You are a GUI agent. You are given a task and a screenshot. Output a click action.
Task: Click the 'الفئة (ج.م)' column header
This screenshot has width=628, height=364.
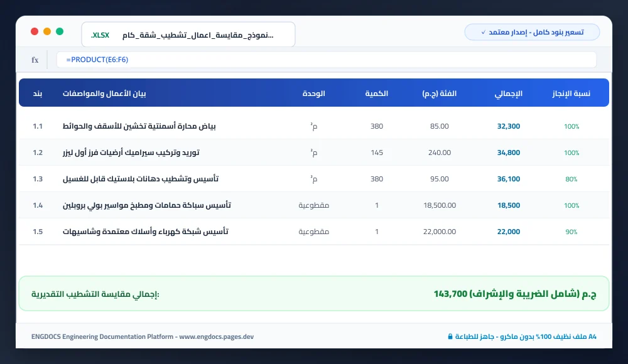[x=440, y=94]
